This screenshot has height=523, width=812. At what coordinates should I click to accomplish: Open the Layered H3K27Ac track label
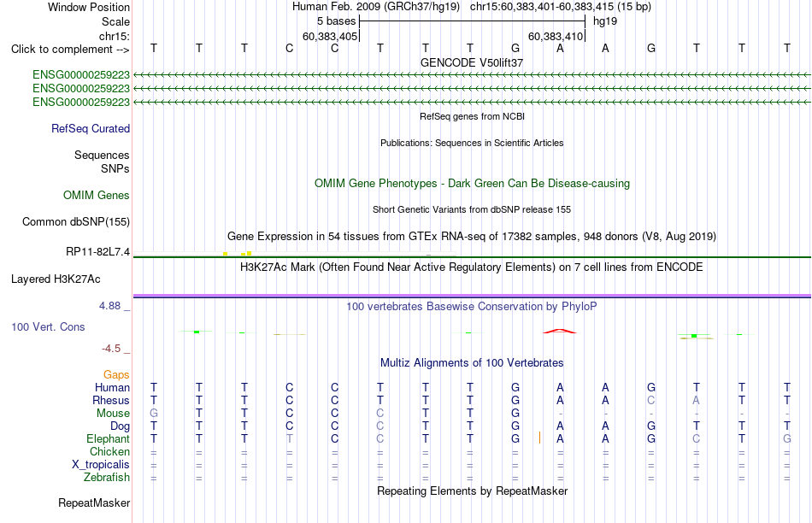point(56,279)
